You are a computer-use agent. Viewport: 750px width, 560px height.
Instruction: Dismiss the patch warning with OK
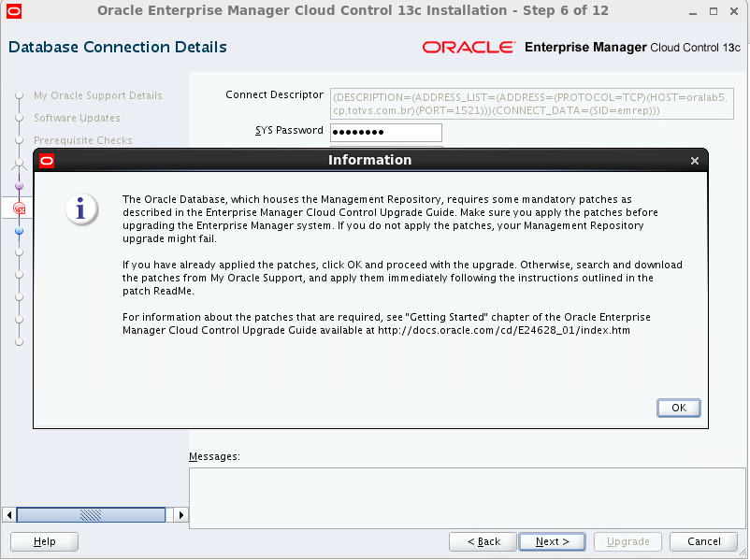[x=678, y=408]
